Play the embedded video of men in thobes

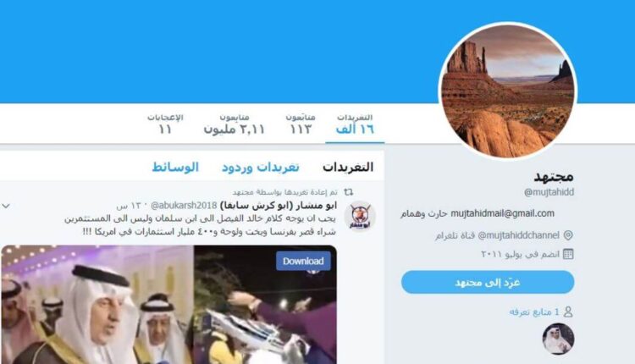(x=168, y=305)
